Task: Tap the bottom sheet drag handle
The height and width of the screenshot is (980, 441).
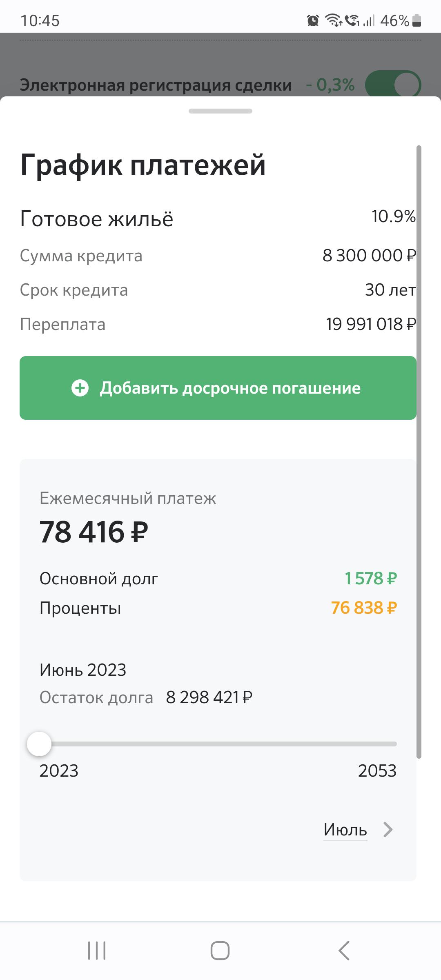Action: 220,111
